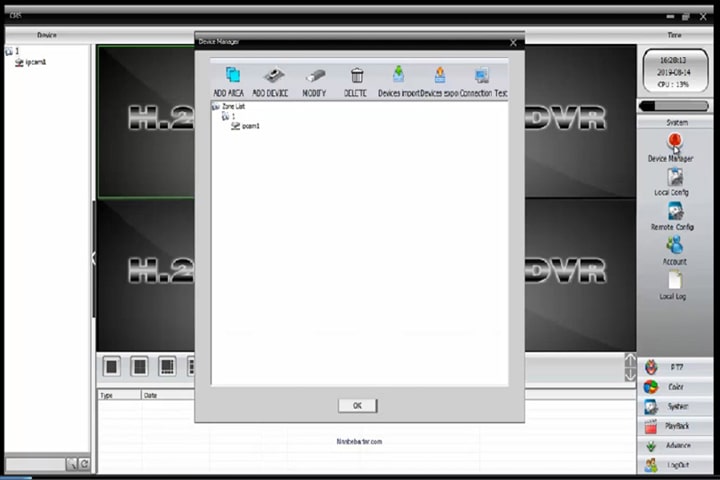The image size is (720, 480).
Task: Open Devices Import in Device Manager
Action: (x=398, y=76)
